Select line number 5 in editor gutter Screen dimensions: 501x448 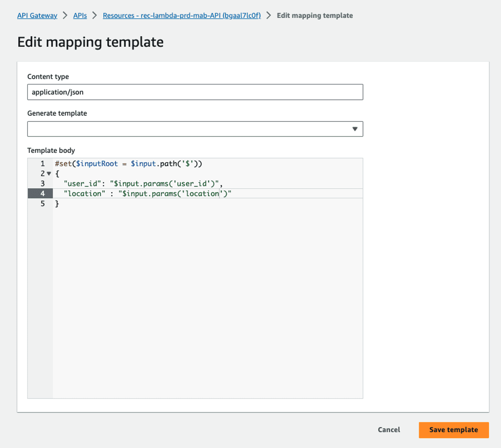[42, 204]
